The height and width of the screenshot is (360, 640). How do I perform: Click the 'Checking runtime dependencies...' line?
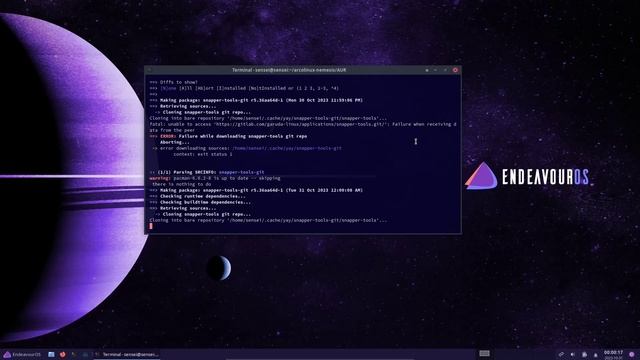tap(198, 196)
